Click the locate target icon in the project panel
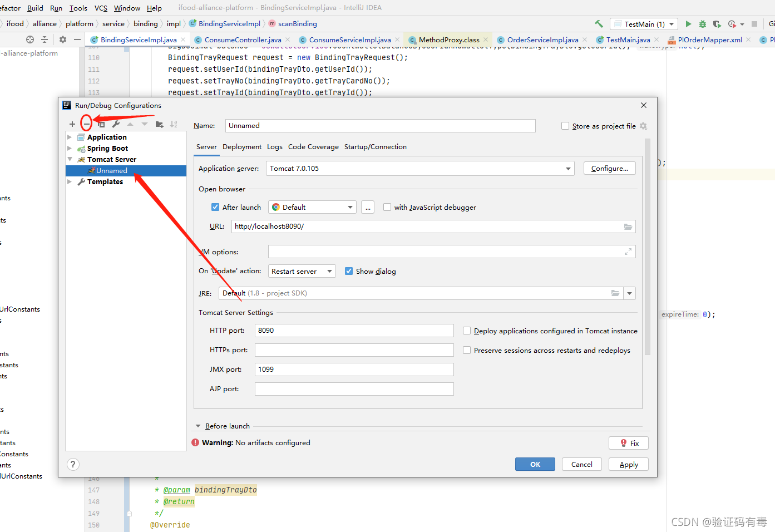 pos(30,40)
